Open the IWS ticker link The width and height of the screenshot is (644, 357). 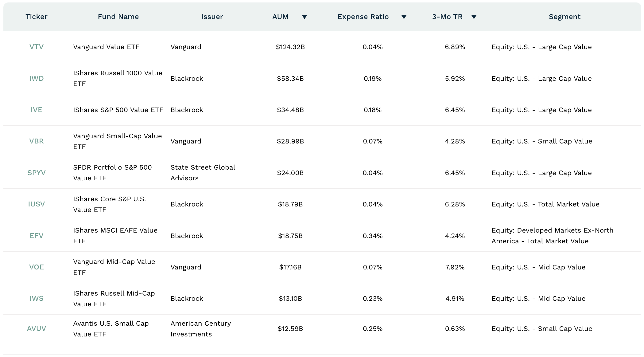(x=37, y=298)
